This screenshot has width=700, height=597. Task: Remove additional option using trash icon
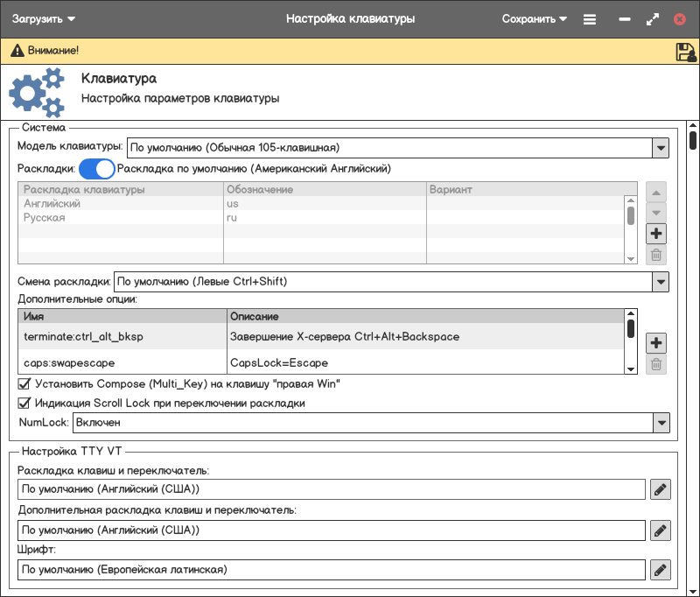pos(656,365)
